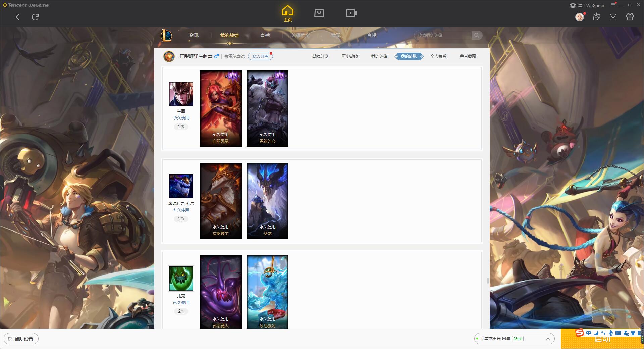Switch to 个人荣誉 sub-tab
The height and width of the screenshot is (349, 644).
point(438,56)
